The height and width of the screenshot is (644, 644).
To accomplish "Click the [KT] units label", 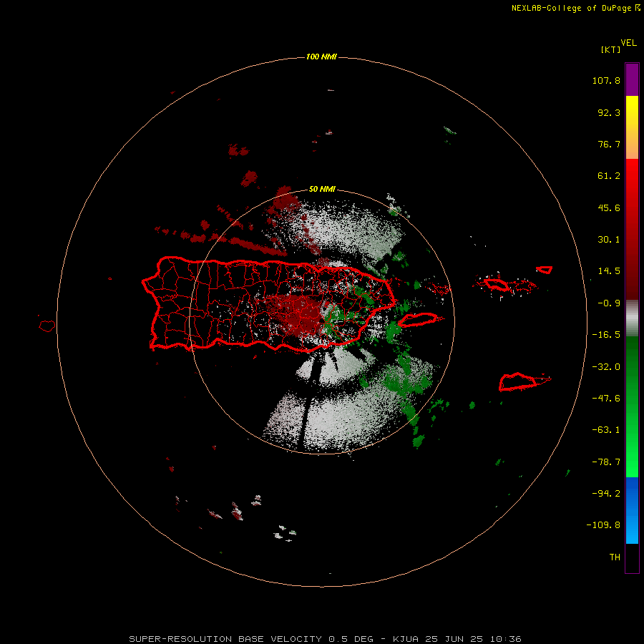I will tap(611, 49).
